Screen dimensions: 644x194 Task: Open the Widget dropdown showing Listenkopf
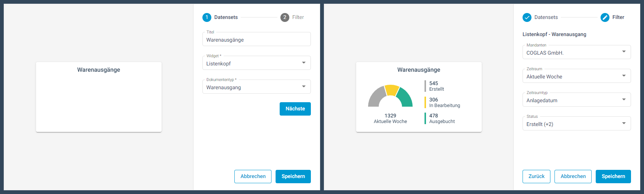[x=256, y=63]
